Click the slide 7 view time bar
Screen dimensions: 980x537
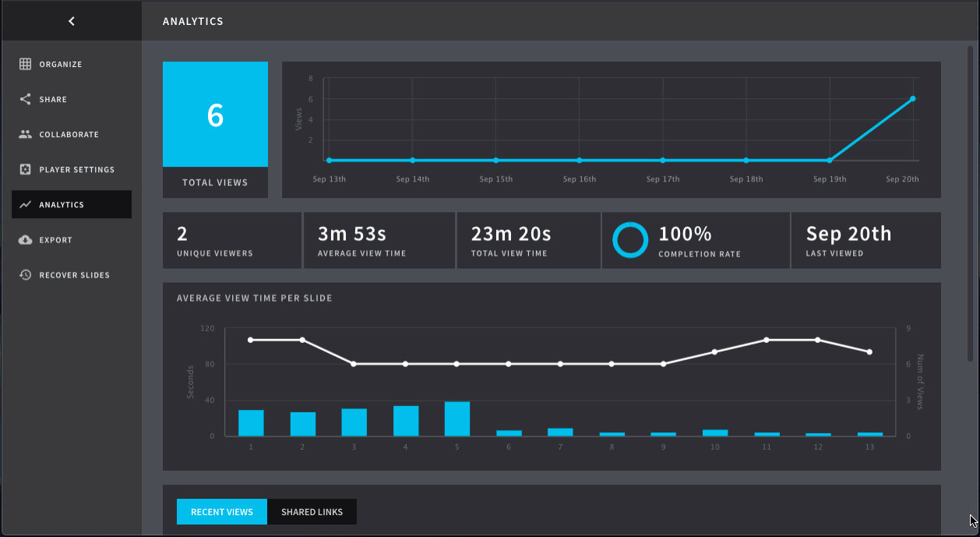coord(560,433)
